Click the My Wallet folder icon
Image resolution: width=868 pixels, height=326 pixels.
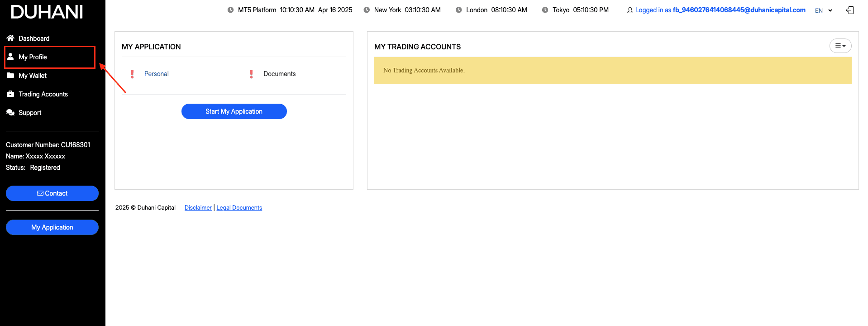coord(10,75)
